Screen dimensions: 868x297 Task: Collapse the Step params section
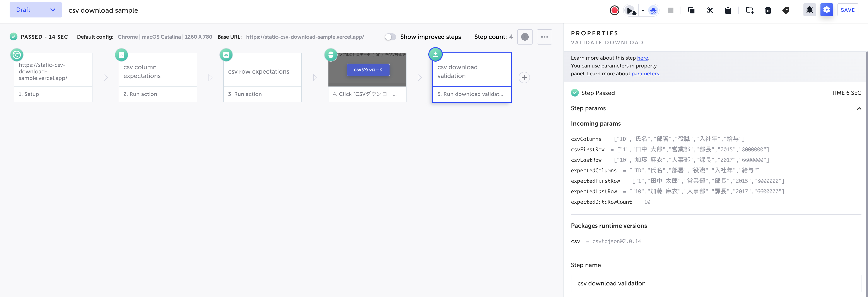click(x=859, y=108)
